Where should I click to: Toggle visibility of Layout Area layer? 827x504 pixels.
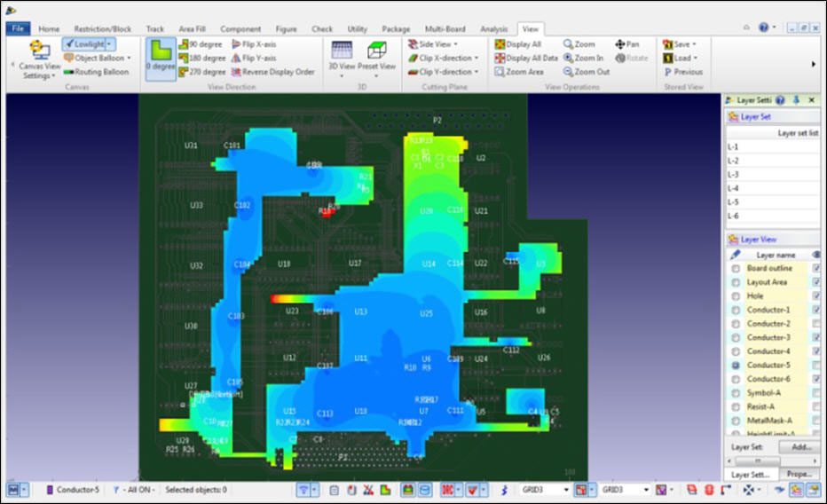816,282
